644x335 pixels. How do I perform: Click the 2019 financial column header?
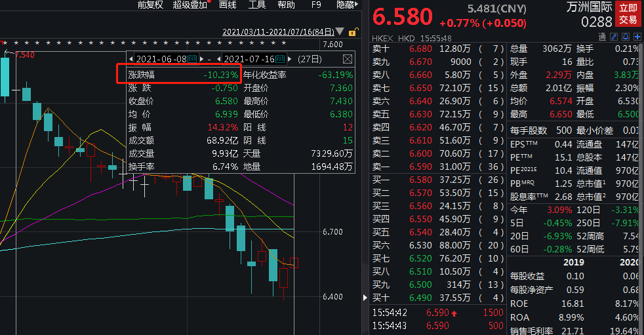(x=574, y=262)
